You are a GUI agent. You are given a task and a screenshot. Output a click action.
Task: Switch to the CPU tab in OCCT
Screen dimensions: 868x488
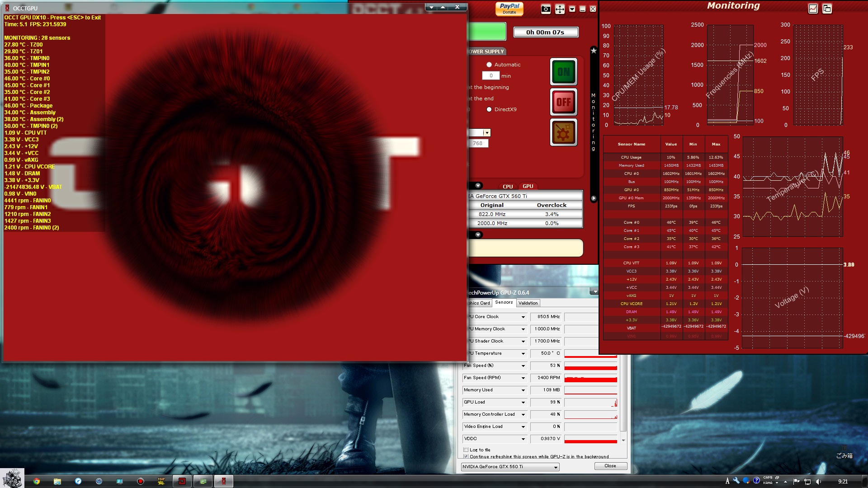pyautogui.click(x=508, y=187)
